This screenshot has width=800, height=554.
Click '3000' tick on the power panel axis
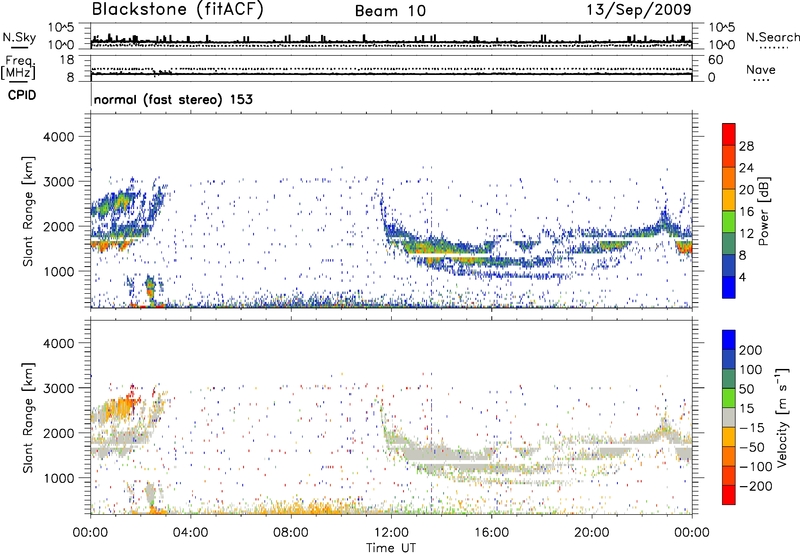pos(58,182)
